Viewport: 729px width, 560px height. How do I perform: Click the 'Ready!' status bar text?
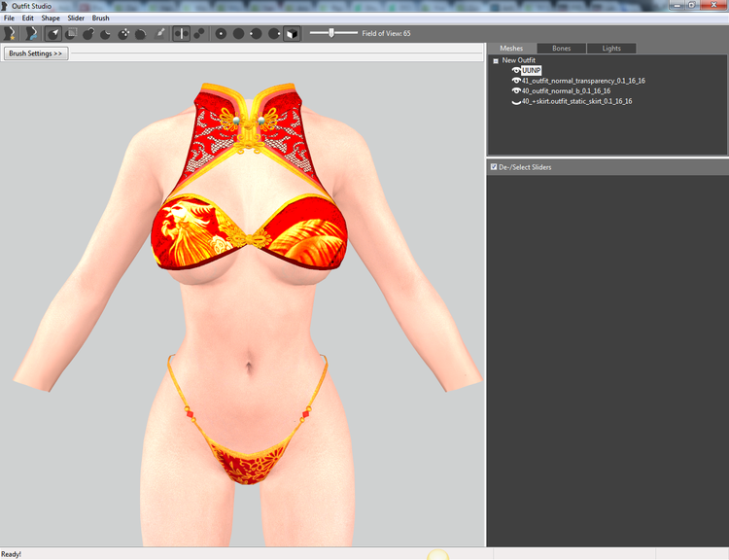pyautogui.click(x=11, y=554)
